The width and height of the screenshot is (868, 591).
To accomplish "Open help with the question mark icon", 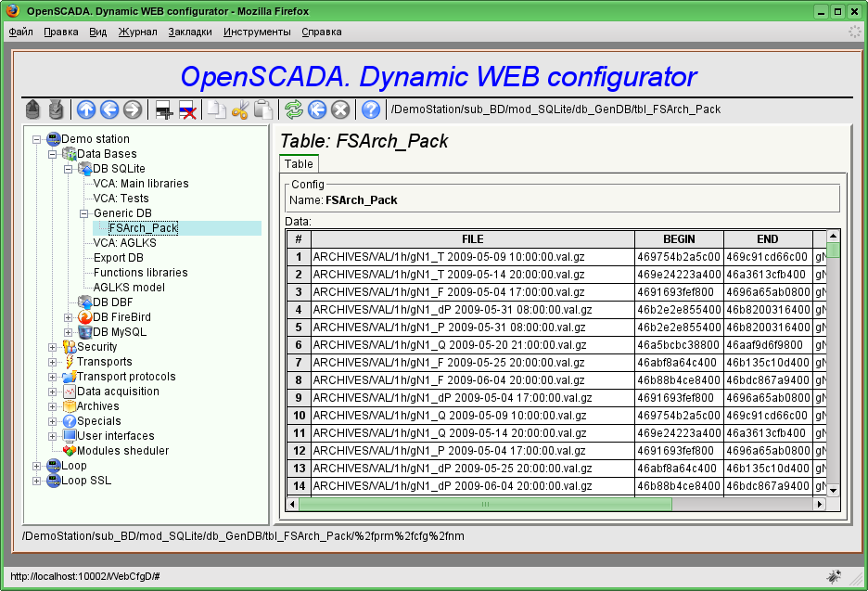I will pos(371,109).
